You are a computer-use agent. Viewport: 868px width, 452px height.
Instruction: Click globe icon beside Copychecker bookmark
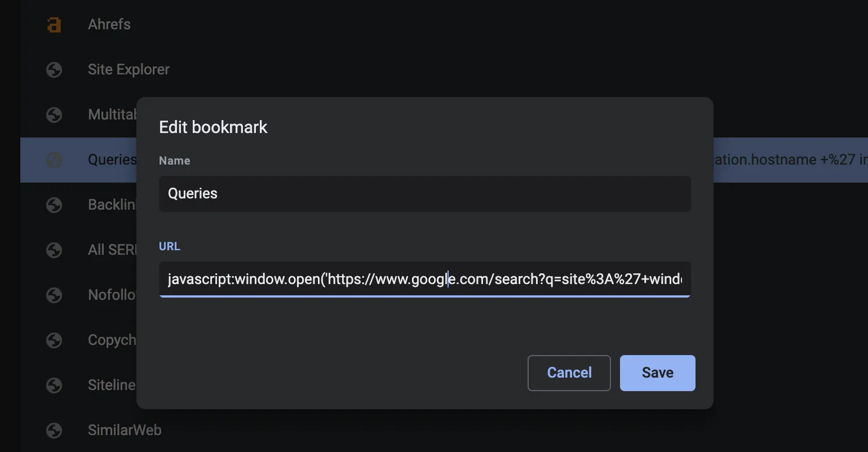click(x=54, y=340)
